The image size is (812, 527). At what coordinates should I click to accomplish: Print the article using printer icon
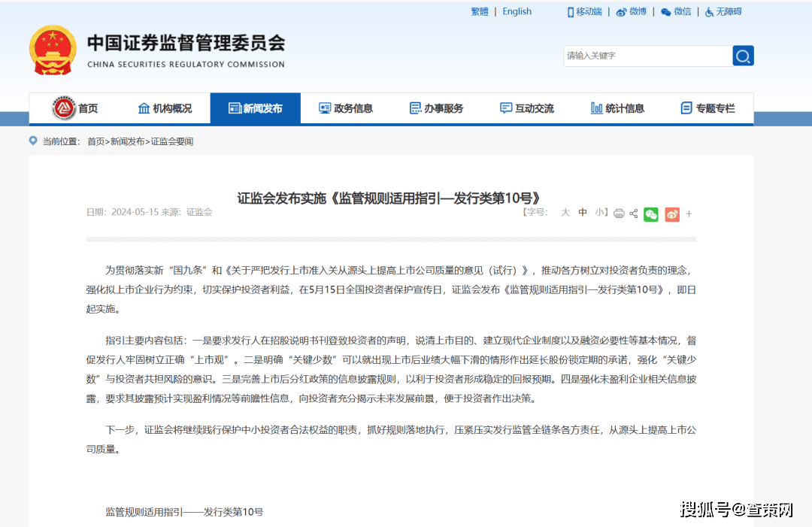(x=619, y=214)
